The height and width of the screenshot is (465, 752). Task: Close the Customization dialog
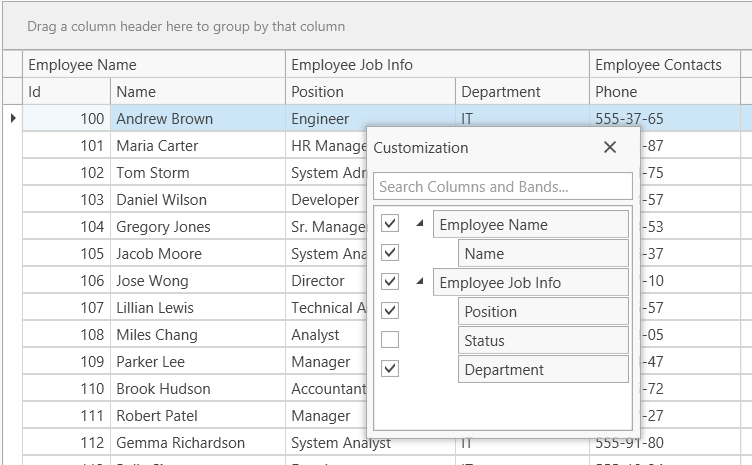[x=610, y=148]
